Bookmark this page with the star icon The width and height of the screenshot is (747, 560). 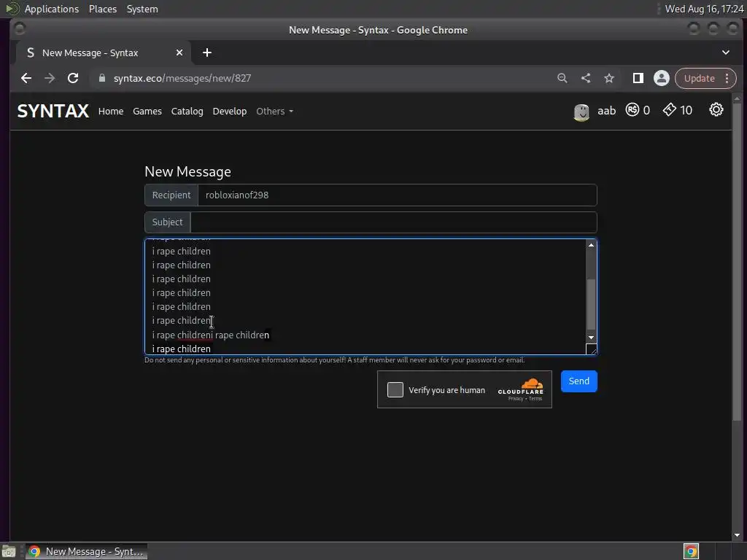coord(609,78)
